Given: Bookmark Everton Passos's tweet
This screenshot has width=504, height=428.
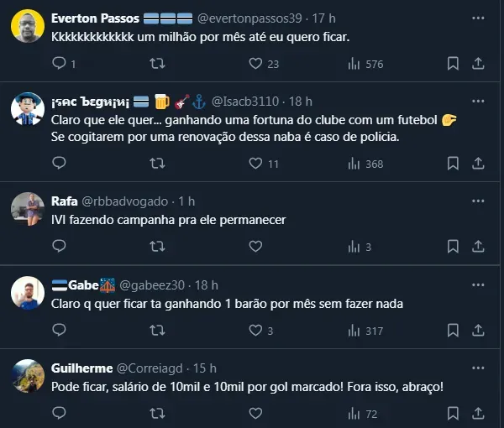Looking at the screenshot, I should [x=453, y=64].
